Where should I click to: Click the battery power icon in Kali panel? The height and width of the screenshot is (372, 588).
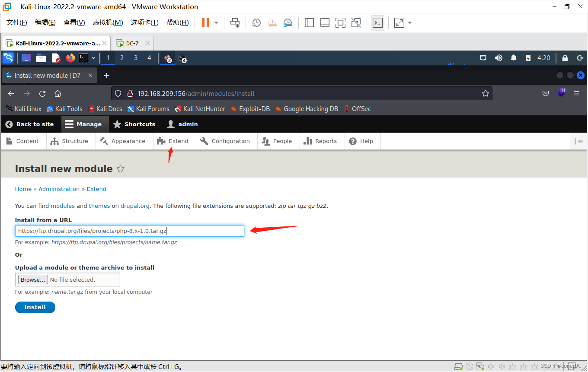(528, 58)
